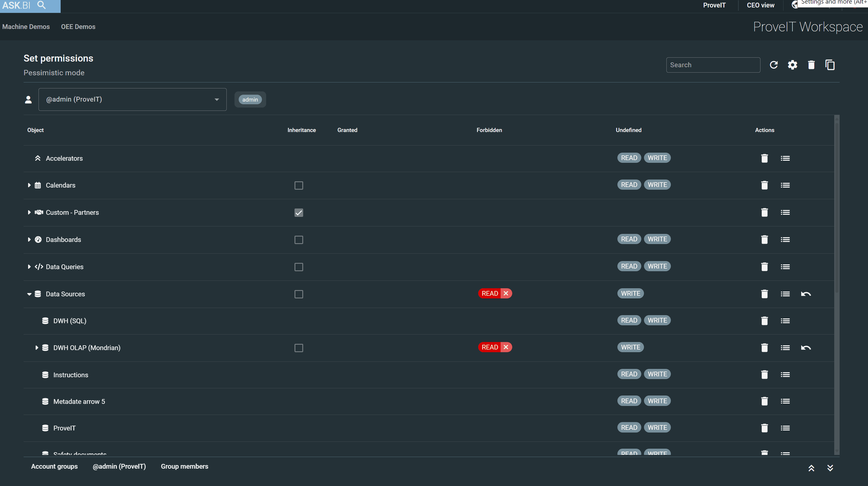Click double-chevron down icon at bottom
The image size is (868, 486).
point(830,468)
